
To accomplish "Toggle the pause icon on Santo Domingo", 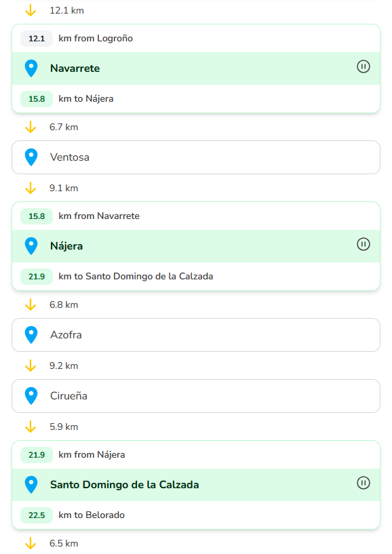I will [364, 484].
